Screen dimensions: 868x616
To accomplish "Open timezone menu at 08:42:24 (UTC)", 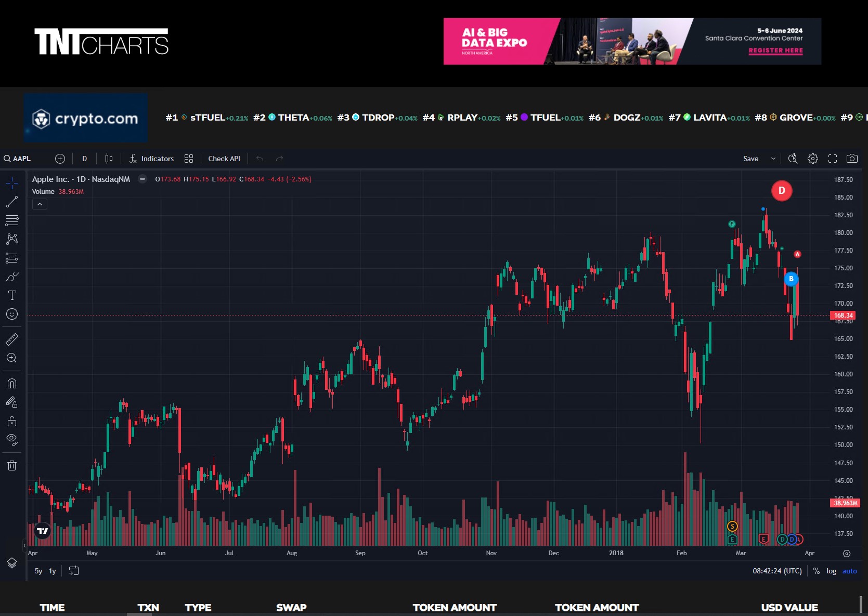I will 777,571.
